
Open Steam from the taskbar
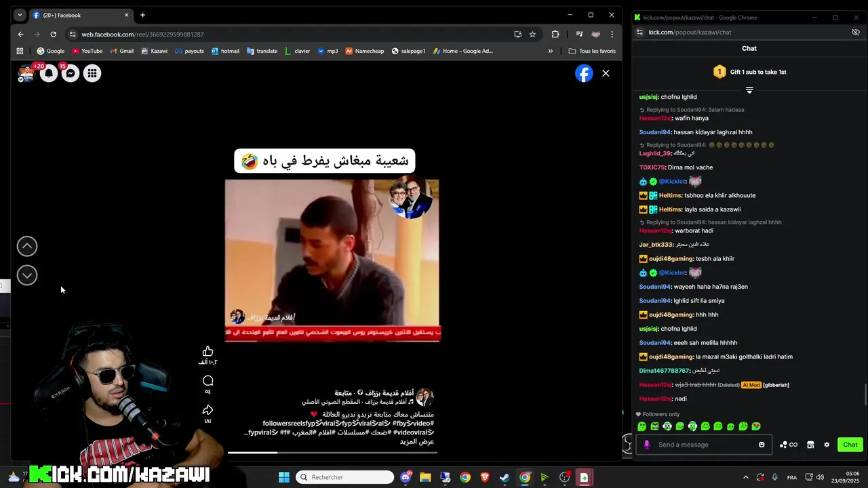click(505, 477)
